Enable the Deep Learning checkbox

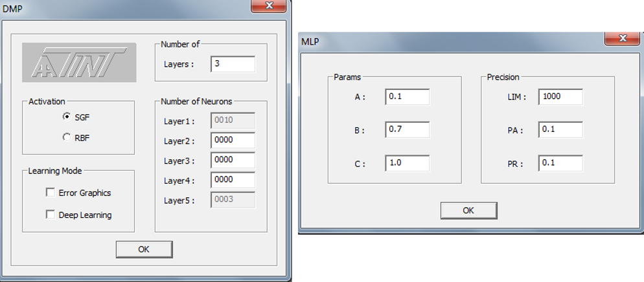[51, 214]
